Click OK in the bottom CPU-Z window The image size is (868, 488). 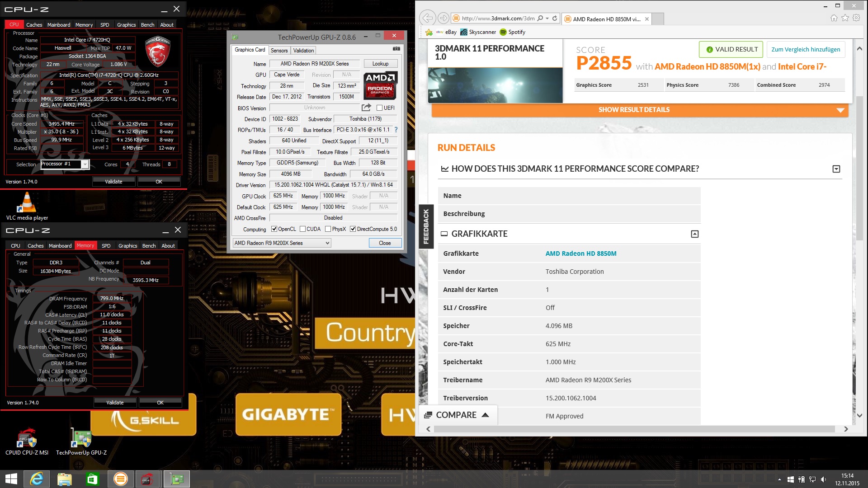(x=160, y=403)
